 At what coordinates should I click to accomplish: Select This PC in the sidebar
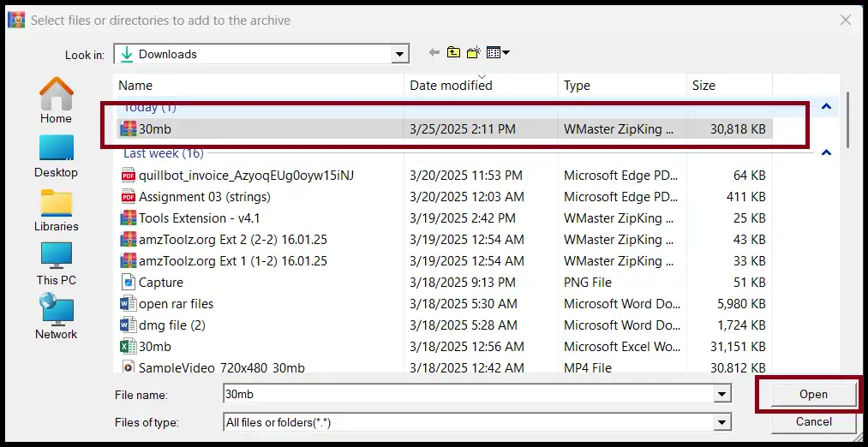point(56,264)
